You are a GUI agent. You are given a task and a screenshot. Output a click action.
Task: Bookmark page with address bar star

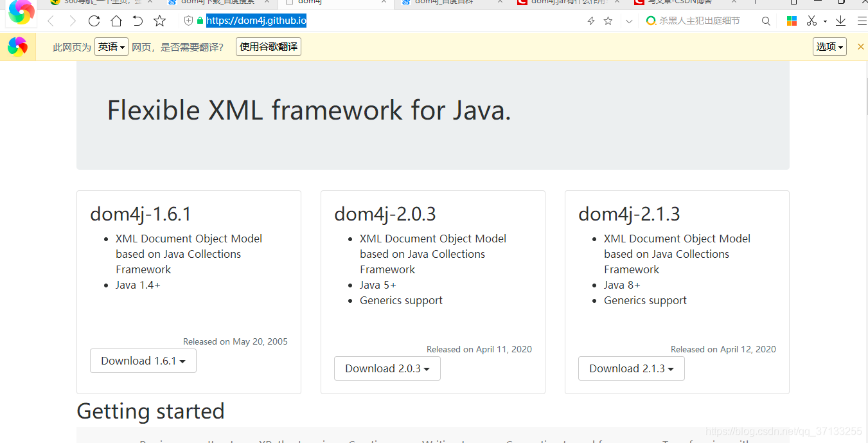[x=608, y=21]
